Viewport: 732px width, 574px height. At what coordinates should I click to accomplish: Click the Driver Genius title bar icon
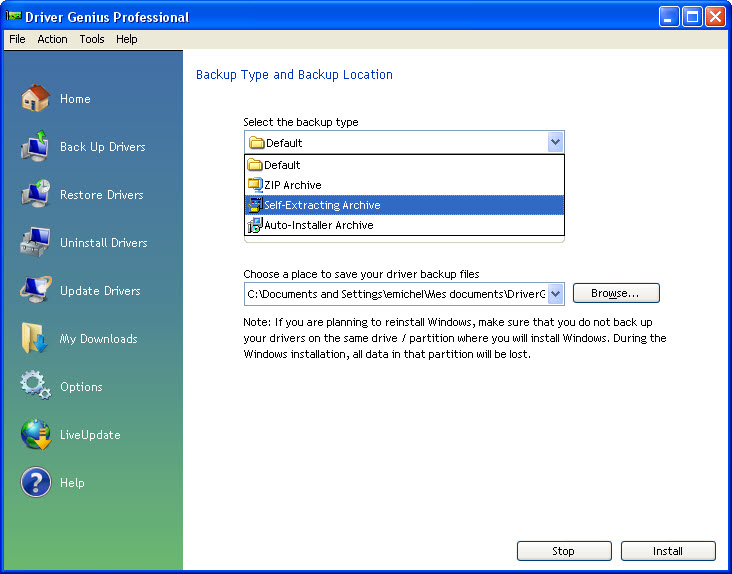click(x=14, y=16)
